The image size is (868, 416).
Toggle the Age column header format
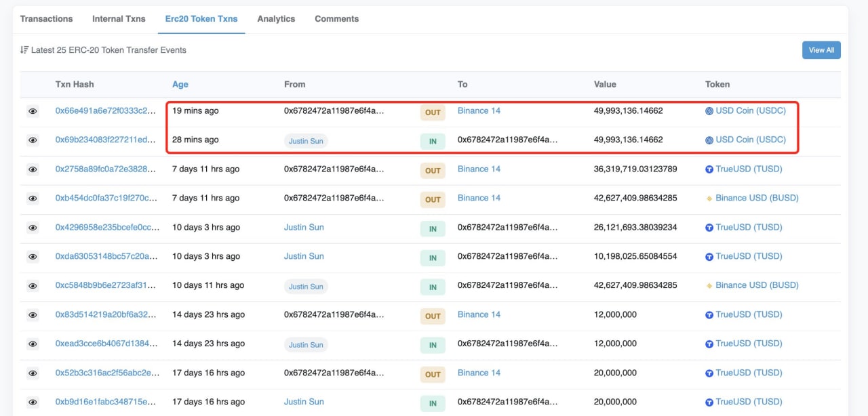click(180, 85)
